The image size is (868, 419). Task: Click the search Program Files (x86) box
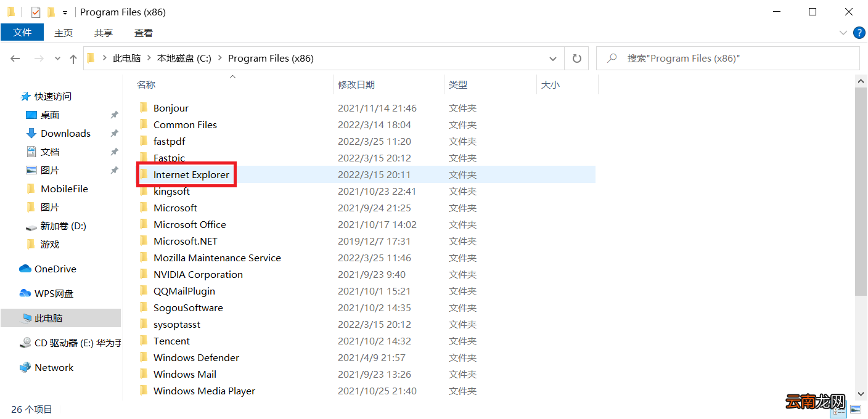tap(727, 59)
